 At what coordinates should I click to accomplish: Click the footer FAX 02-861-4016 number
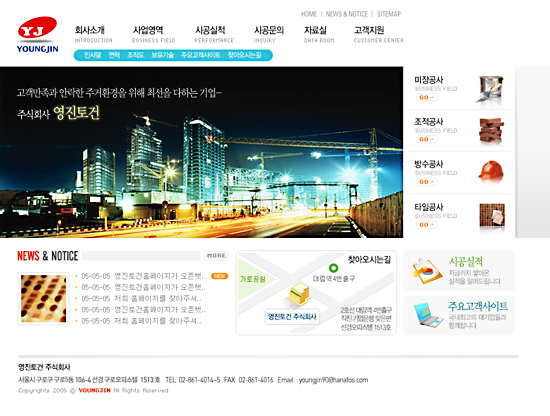[x=248, y=380]
